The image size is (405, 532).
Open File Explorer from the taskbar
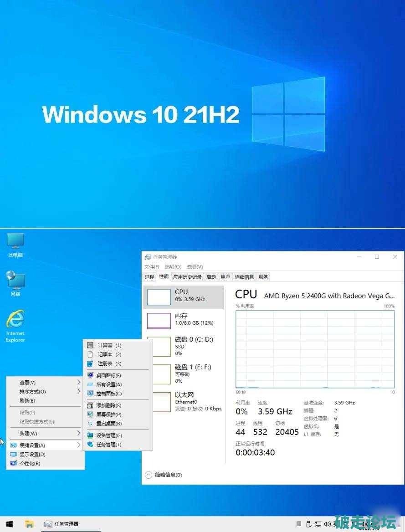(29, 524)
